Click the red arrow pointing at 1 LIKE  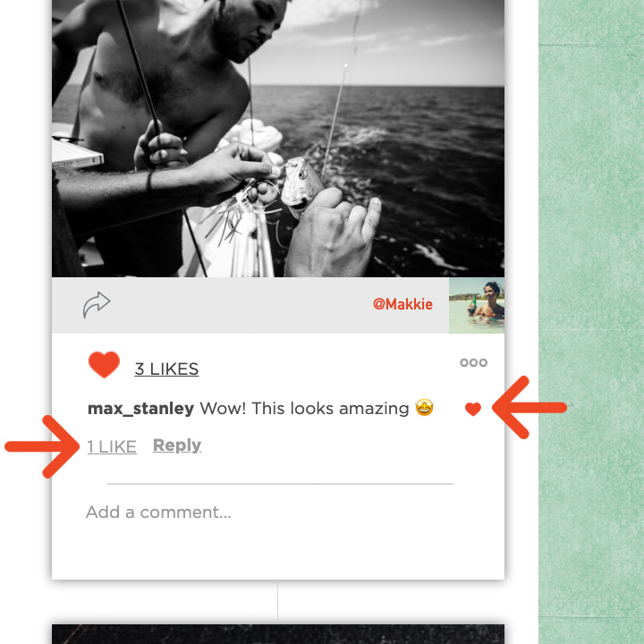point(42,446)
